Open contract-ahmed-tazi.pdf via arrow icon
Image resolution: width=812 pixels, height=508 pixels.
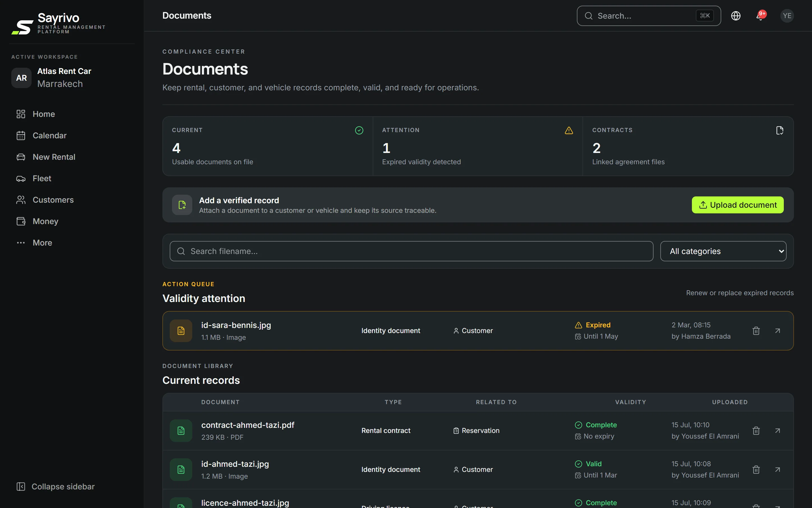pyautogui.click(x=777, y=430)
